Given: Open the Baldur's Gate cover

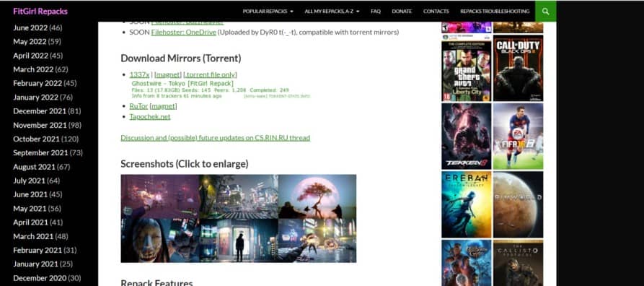Looking at the screenshot, I should pyautogui.click(x=466, y=263).
